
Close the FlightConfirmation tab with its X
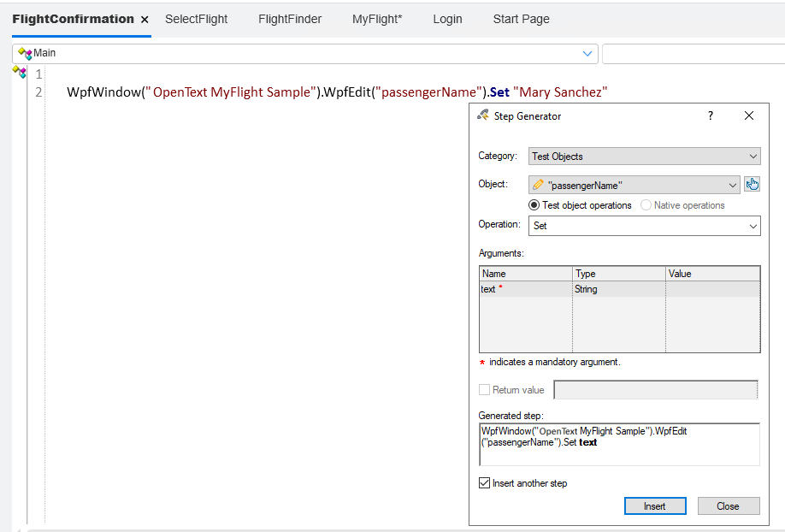(x=145, y=19)
